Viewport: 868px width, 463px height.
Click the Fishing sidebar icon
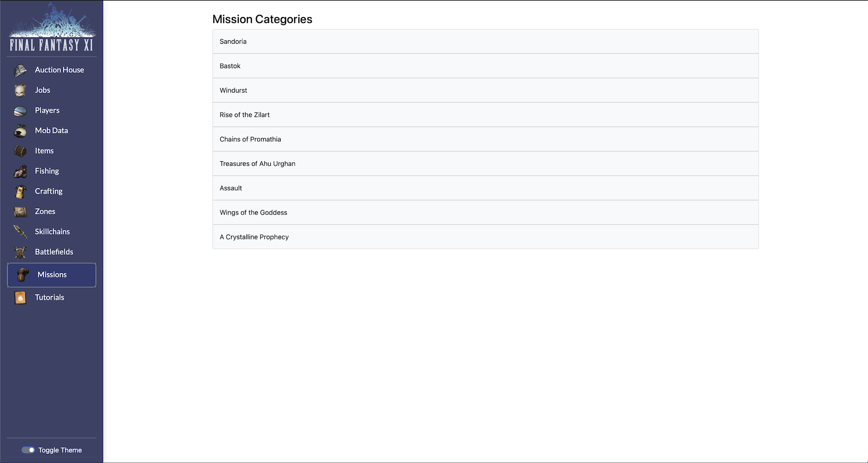pyautogui.click(x=20, y=171)
